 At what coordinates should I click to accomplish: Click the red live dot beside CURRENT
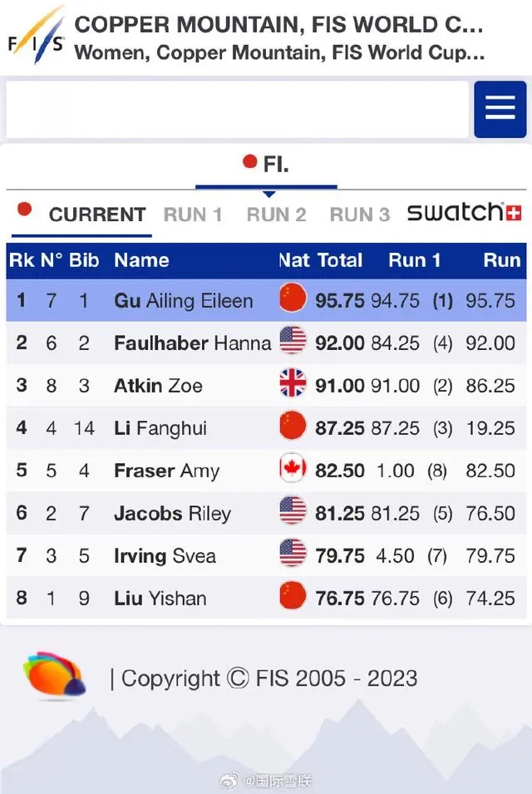coord(25,210)
